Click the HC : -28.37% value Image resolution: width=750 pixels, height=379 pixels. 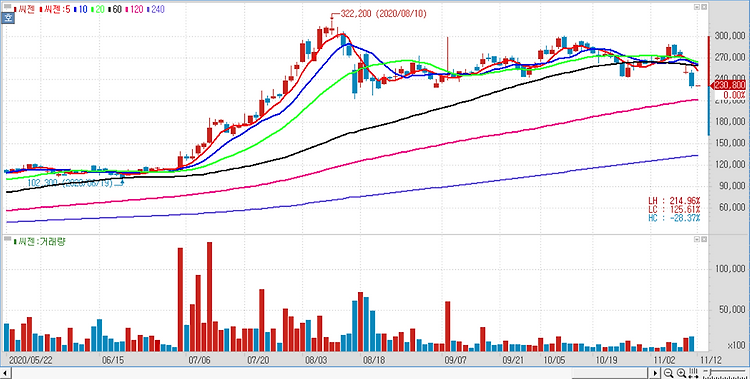[674, 218]
